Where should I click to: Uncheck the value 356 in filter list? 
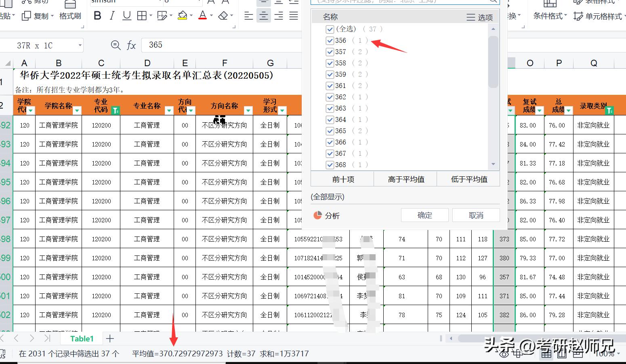(330, 40)
